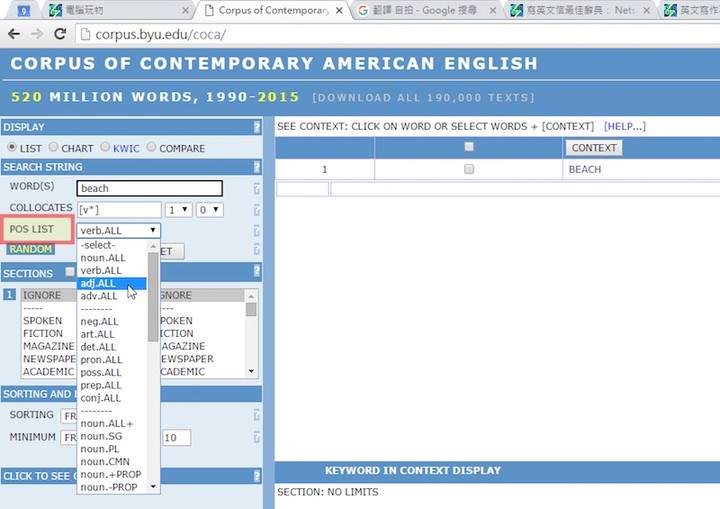The width and height of the screenshot is (720, 509).
Task: Open the verb.ALL POS list dropdown
Action: click(x=118, y=230)
